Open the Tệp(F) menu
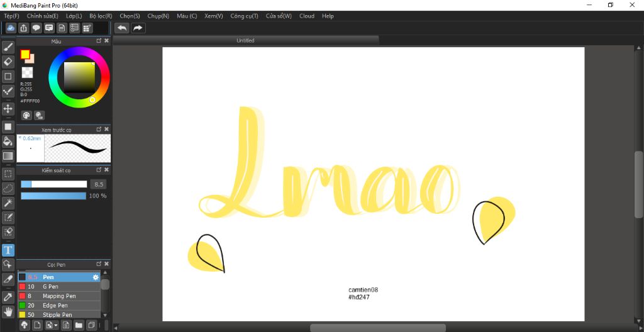This screenshot has width=644, height=332. 11,16
